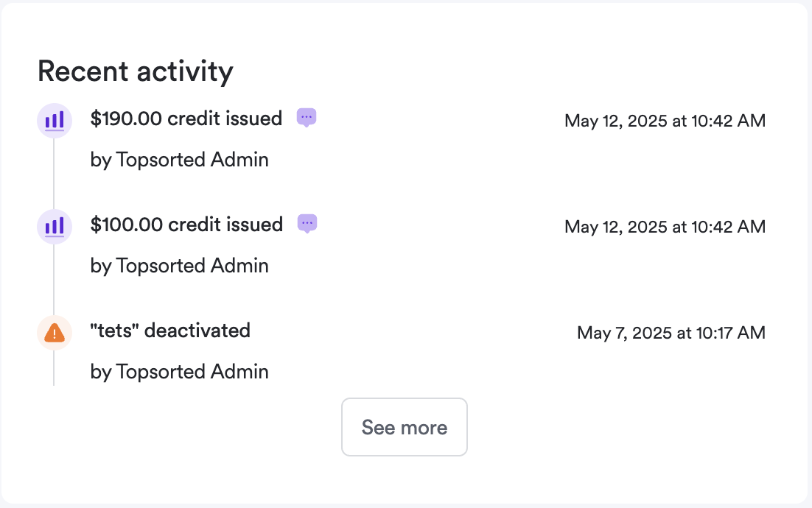The image size is (812, 508).
Task: Open the $100.00 credit issued entry
Action: tap(186, 225)
